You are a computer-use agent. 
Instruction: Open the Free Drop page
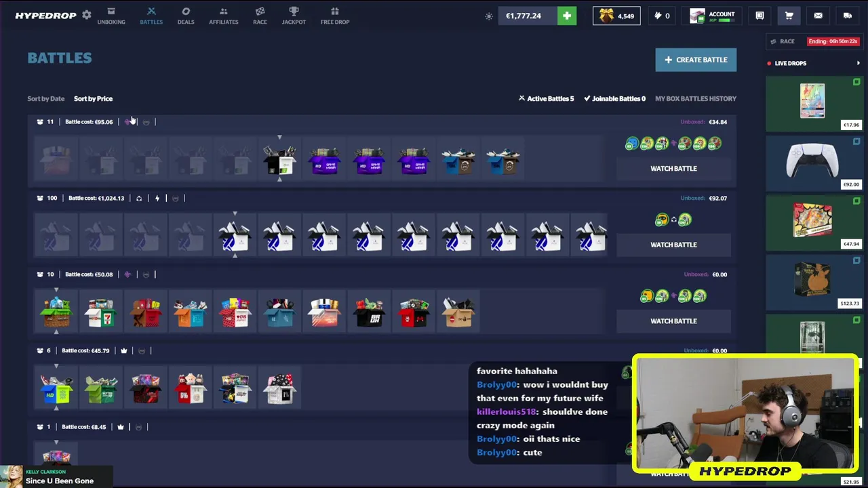pos(335,16)
